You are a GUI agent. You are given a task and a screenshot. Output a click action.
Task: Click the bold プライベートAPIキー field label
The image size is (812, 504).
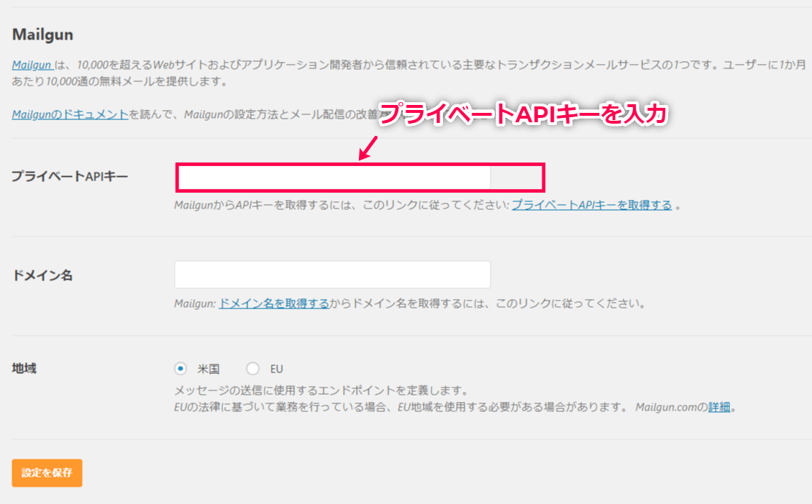(70, 176)
